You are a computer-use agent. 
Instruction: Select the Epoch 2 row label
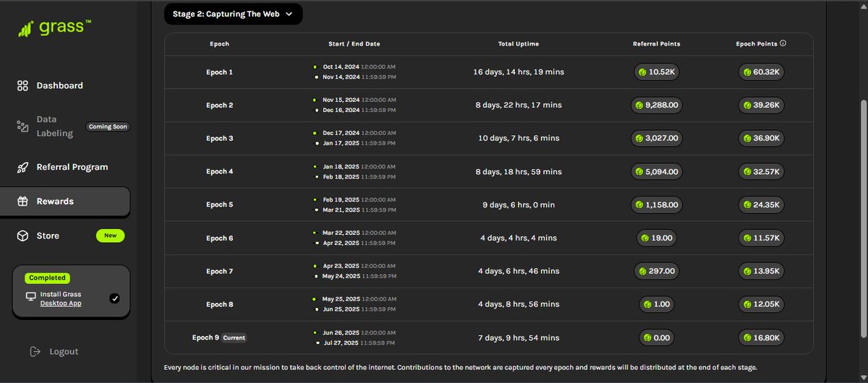click(x=220, y=106)
